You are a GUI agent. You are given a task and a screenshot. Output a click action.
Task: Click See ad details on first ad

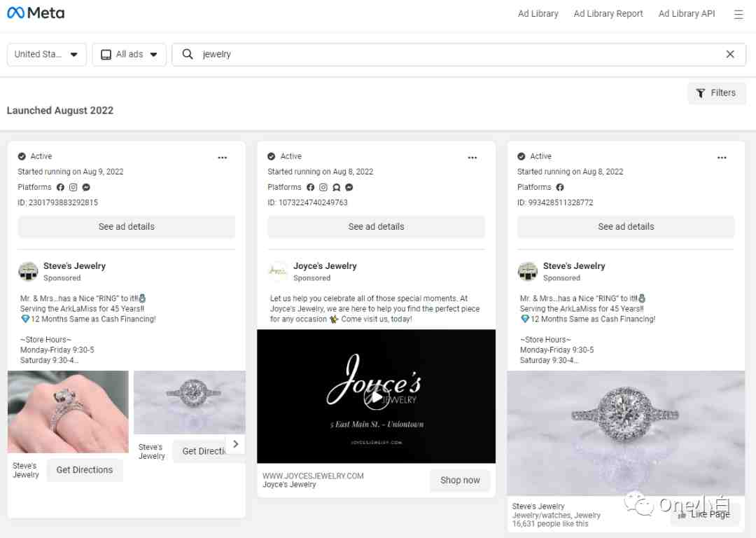[x=126, y=226]
